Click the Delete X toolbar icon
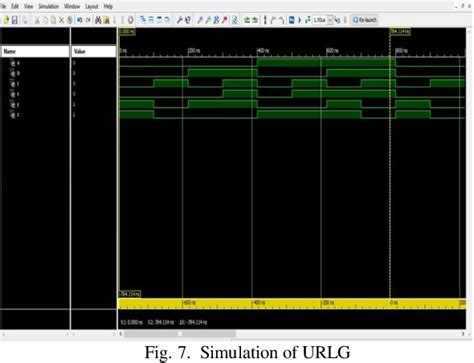Screen dimensions: 474x363 coord(61,20)
